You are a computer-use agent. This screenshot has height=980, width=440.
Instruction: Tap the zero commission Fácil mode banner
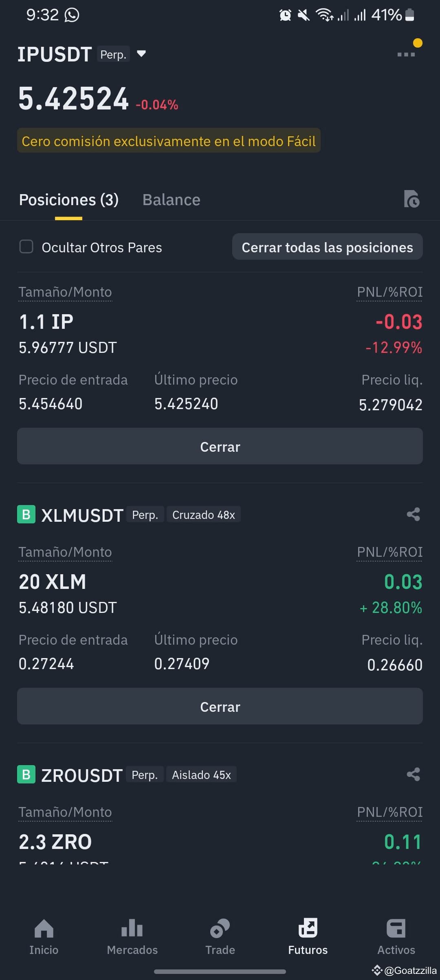point(169,141)
